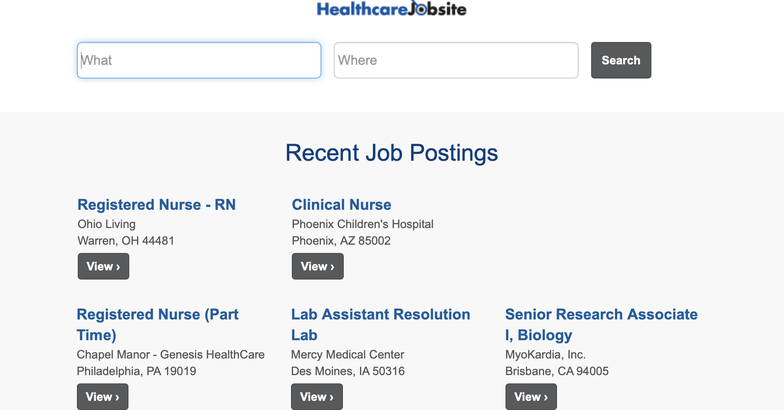The width and height of the screenshot is (784, 410).
Task: View the Chapel Manor Genesis HealthCare job
Action: coord(102,396)
